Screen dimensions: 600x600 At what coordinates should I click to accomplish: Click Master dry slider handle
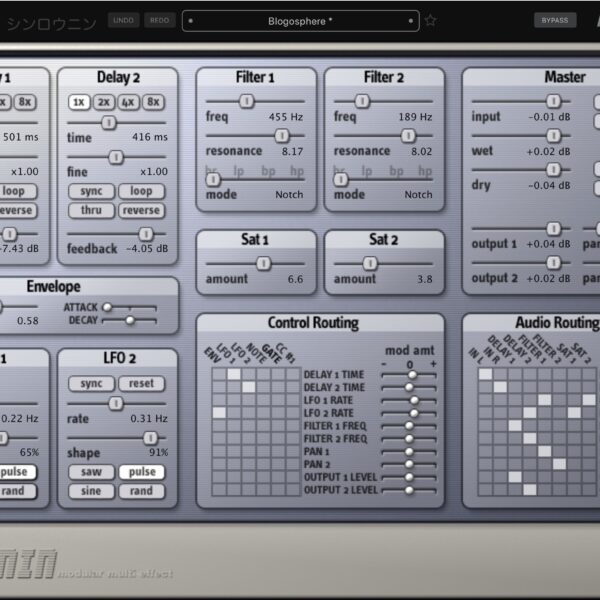click(553, 170)
